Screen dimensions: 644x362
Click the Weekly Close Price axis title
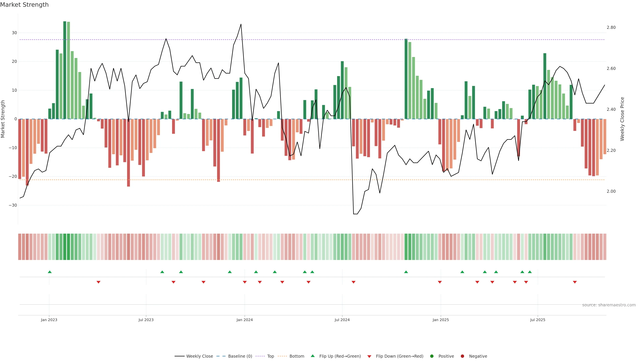tap(622, 119)
